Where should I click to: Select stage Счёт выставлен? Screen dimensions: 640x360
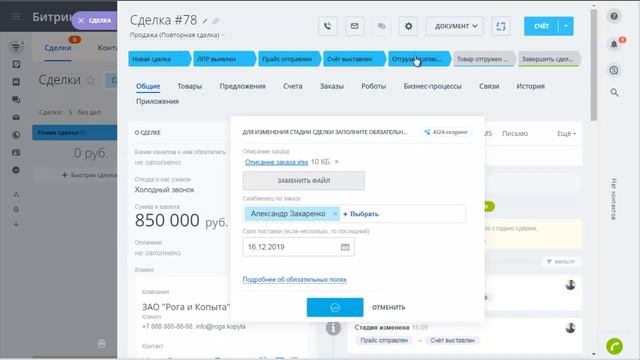coord(353,59)
